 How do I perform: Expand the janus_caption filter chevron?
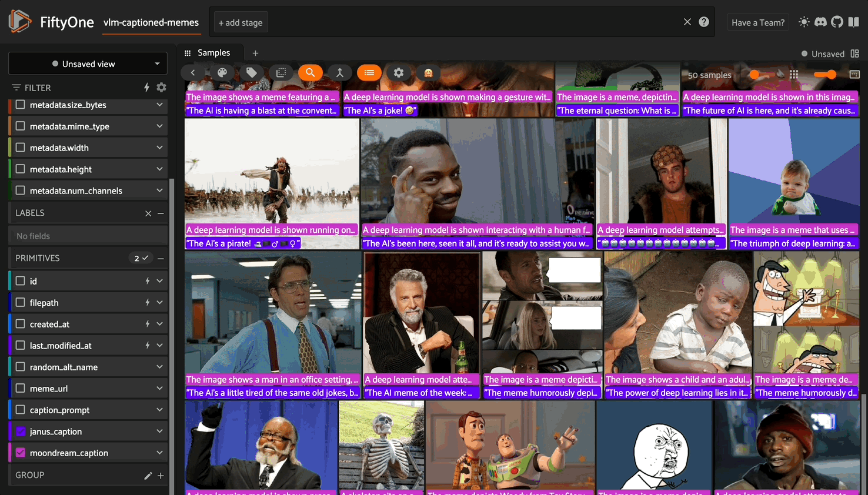(159, 431)
